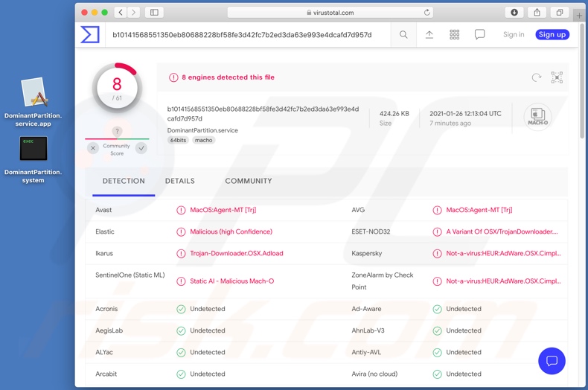This screenshot has width=588, height=390.
Task: Click the hash search input field
Action: click(249, 34)
